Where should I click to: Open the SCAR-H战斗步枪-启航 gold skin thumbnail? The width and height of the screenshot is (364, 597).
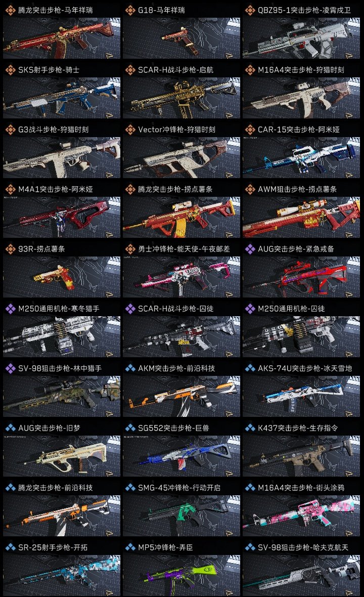pyautogui.click(x=181, y=98)
